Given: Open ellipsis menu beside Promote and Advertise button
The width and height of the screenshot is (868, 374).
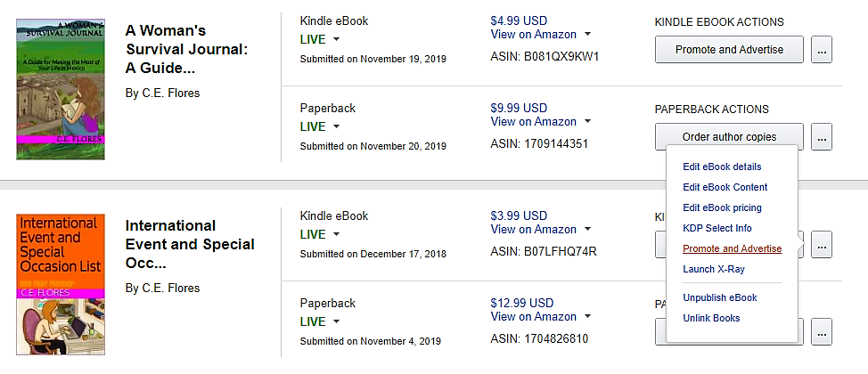Looking at the screenshot, I should (x=821, y=50).
